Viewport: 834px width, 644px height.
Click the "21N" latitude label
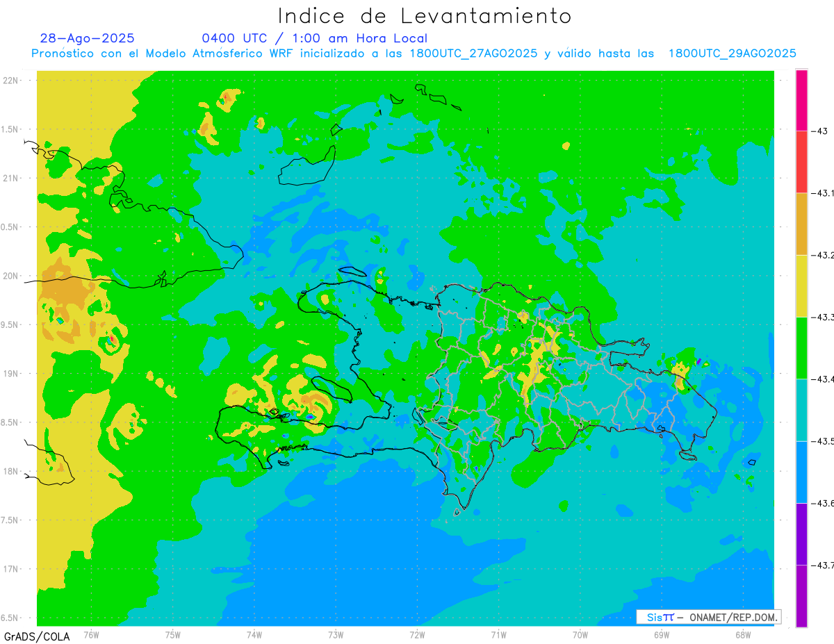pyautogui.click(x=11, y=178)
